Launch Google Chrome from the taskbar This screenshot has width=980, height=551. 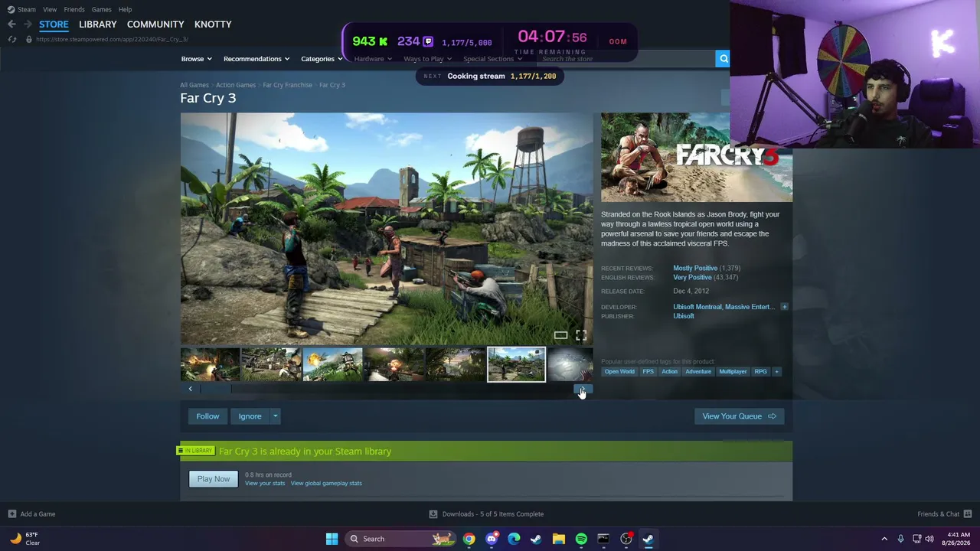(x=469, y=539)
